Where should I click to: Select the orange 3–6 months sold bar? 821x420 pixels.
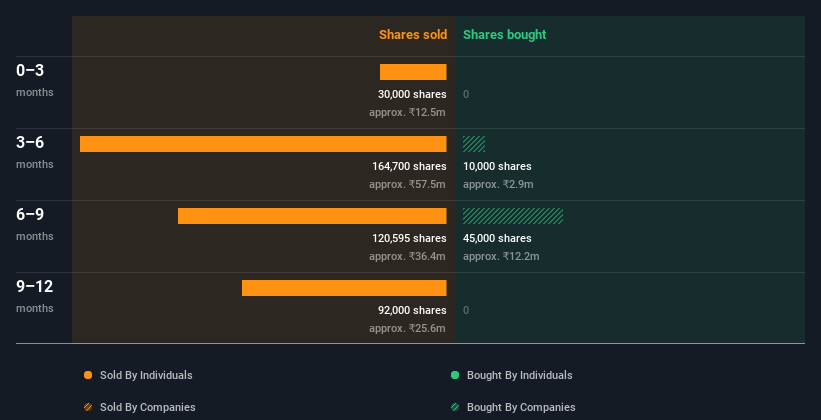pos(263,144)
